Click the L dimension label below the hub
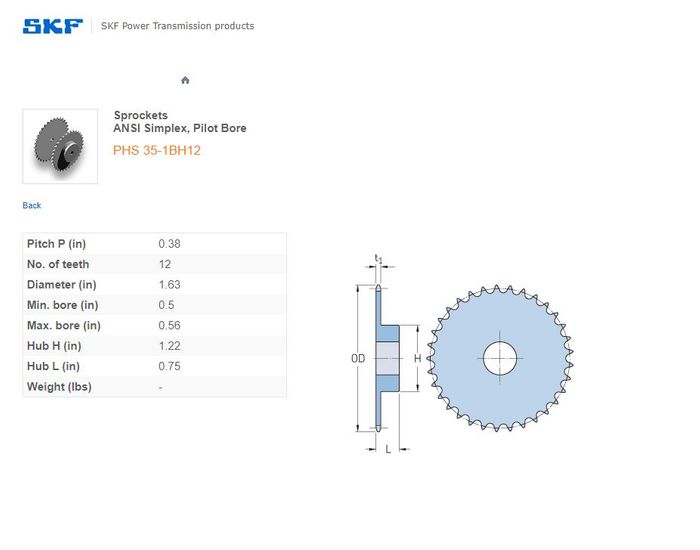The width and height of the screenshot is (700, 550). 388,449
